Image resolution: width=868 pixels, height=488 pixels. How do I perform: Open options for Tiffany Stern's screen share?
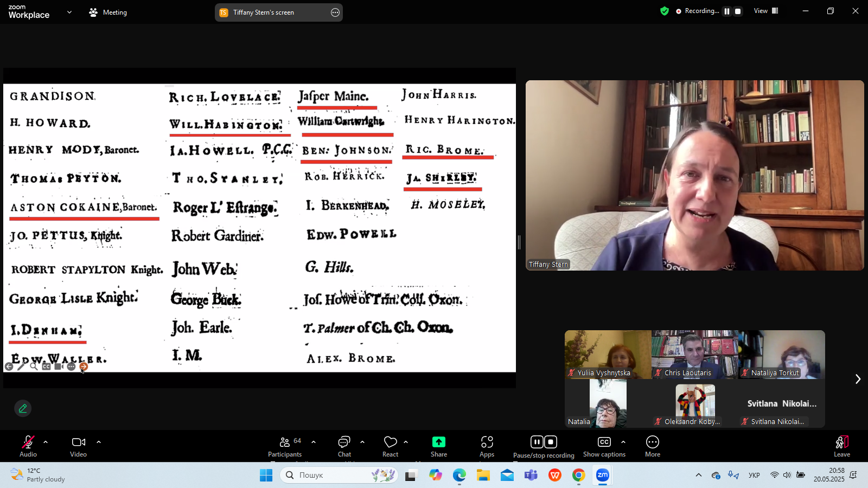tap(335, 12)
